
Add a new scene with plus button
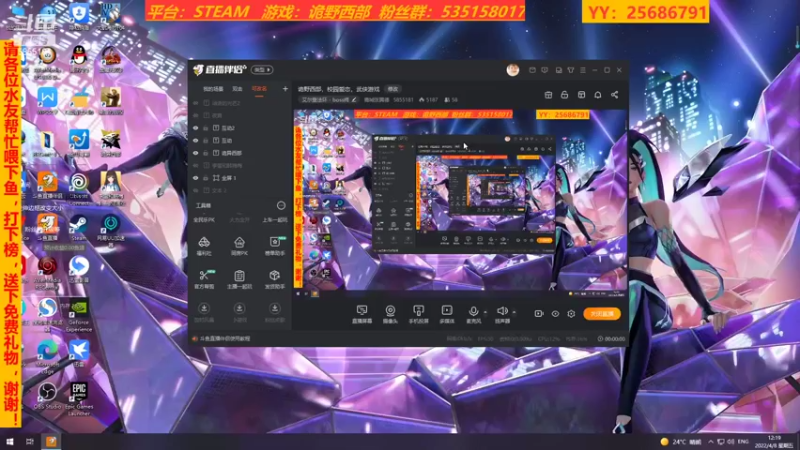tap(285, 89)
